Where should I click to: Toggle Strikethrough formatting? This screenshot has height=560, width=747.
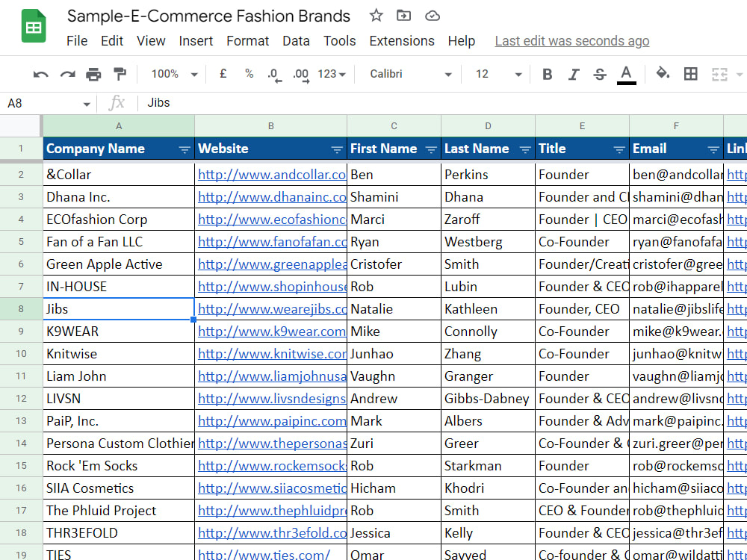(x=600, y=74)
